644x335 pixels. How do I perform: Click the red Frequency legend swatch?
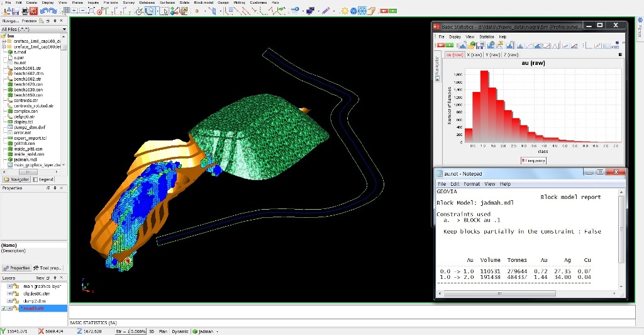coord(523,161)
